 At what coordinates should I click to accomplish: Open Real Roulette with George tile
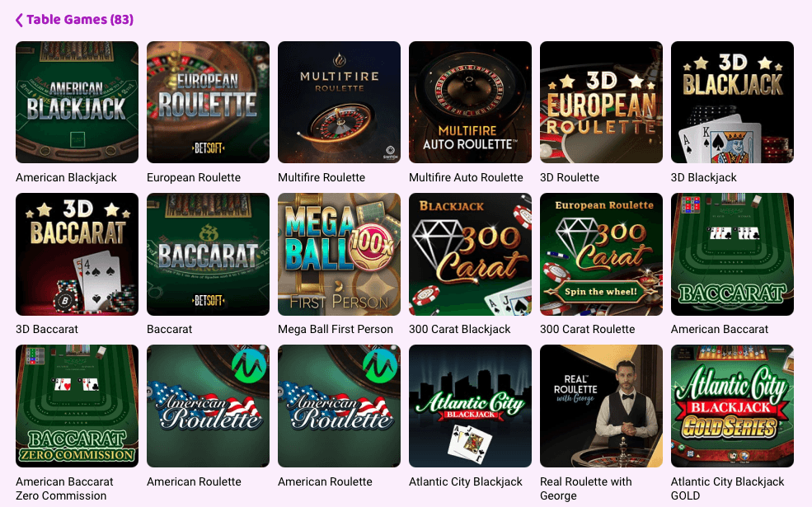(601, 406)
